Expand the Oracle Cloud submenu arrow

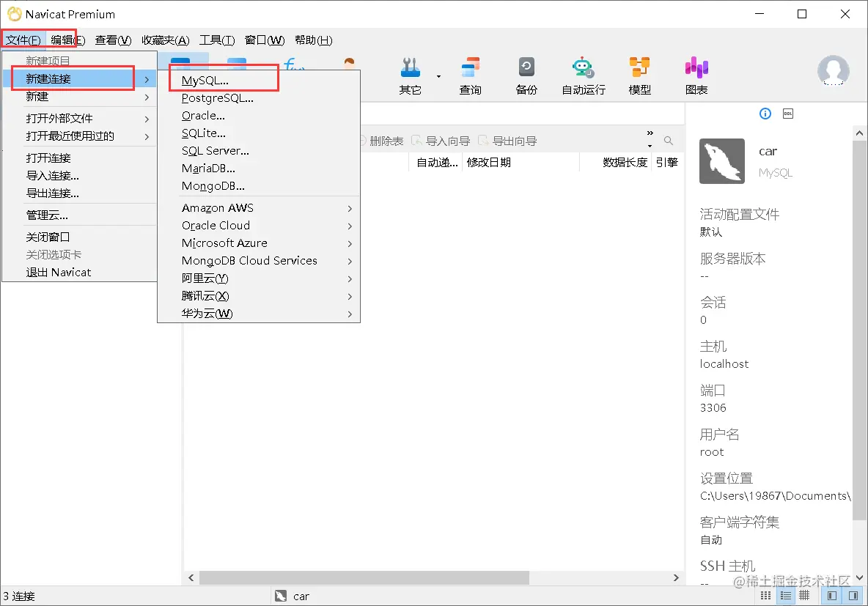350,226
